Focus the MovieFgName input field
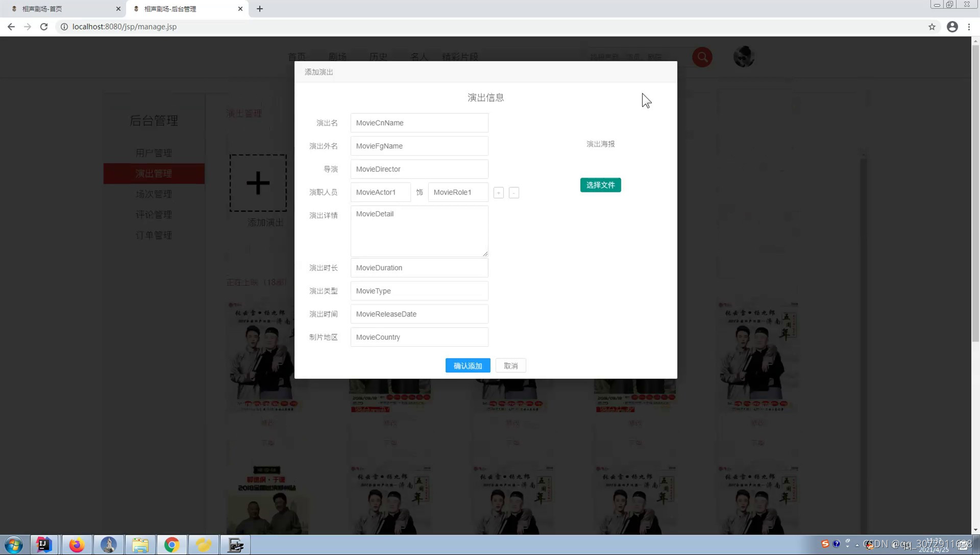Screen dimensions: 980x555 pyautogui.click(x=419, y=146)
